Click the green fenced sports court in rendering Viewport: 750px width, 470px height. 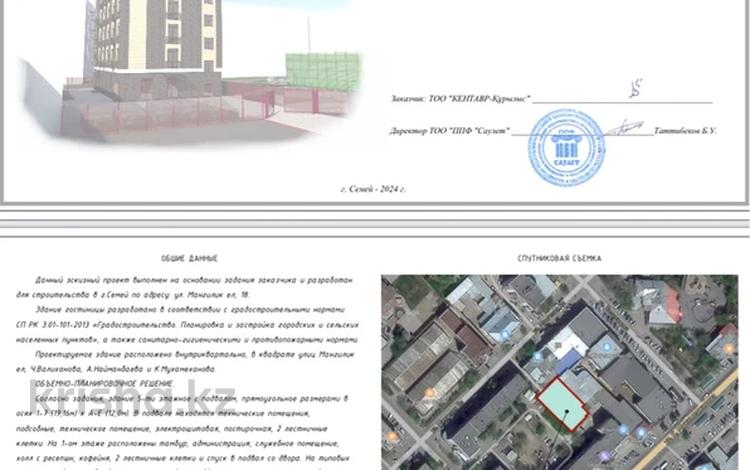click(323, 71)
